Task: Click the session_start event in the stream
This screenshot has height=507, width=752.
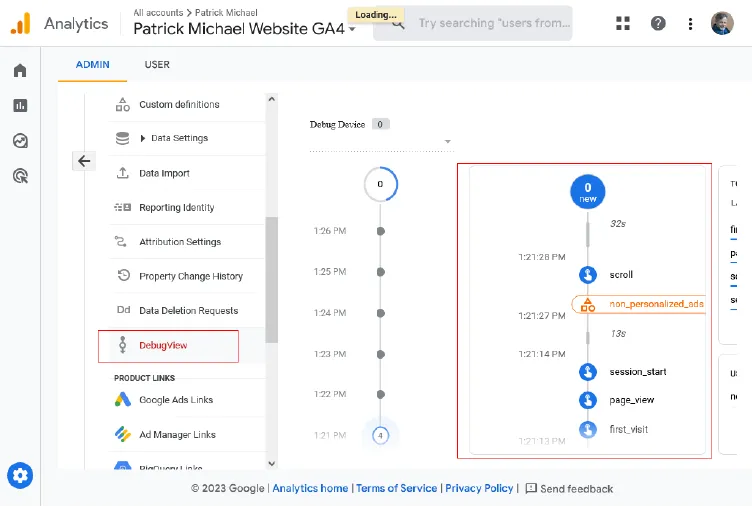Action: click(x=637, y=372)
